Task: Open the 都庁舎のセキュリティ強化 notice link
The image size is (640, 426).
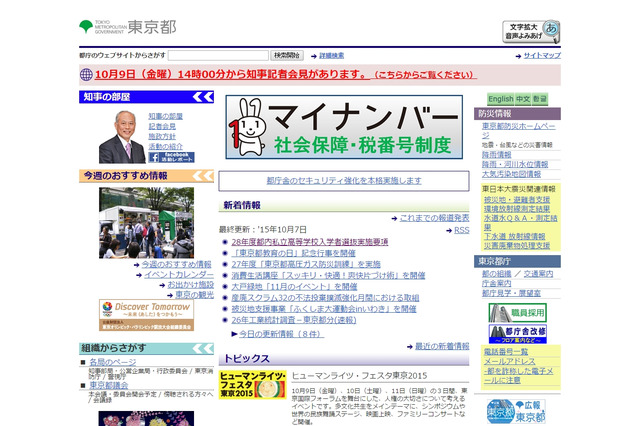Action: click(x=344, y=180)
